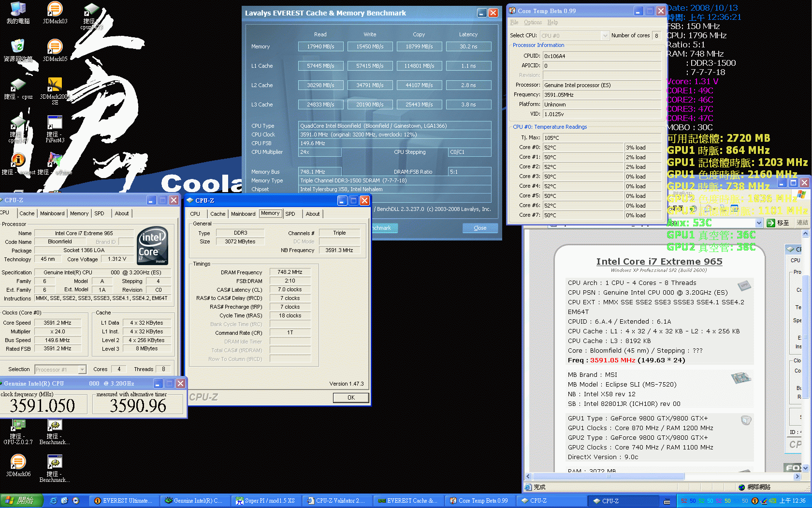Click Number of cores field in Core Temp
812x508 pixels.
656,35
